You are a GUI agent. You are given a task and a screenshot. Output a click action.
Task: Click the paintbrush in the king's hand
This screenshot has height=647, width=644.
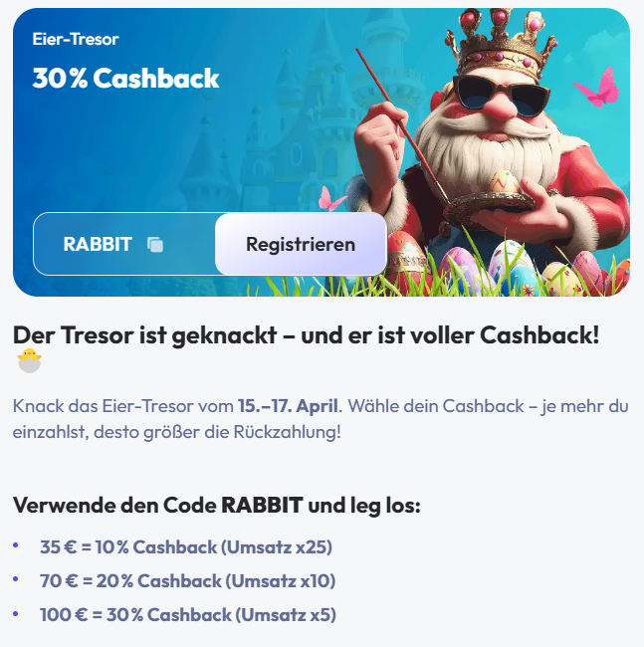[402, 125]
